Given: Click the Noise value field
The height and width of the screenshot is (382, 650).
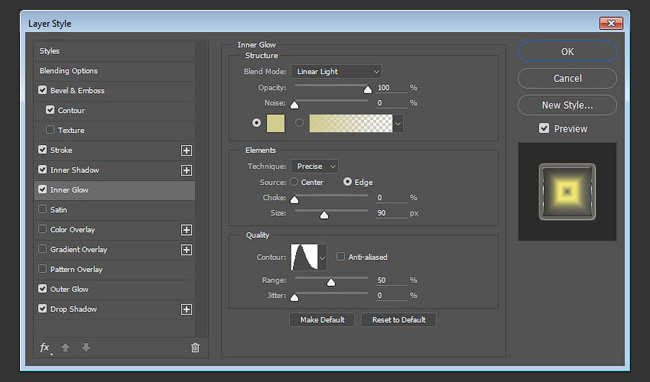Looking at the screenshot, I should 392,103.
